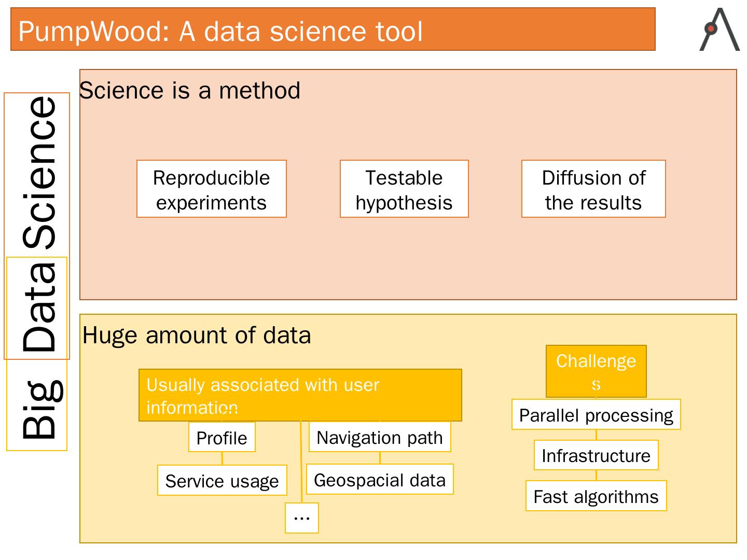Click the Profile box

pos(222,438)
